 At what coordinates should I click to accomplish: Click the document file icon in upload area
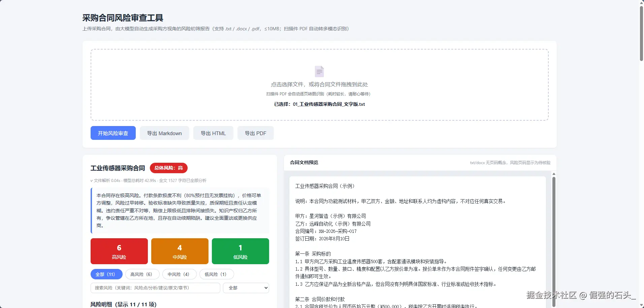point(319,71)
